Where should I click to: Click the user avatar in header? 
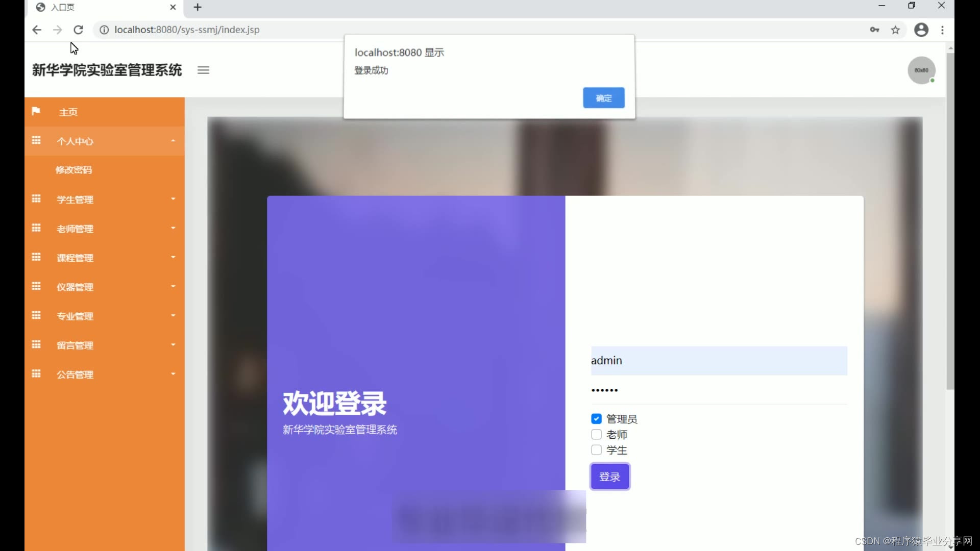pos(921,70)
